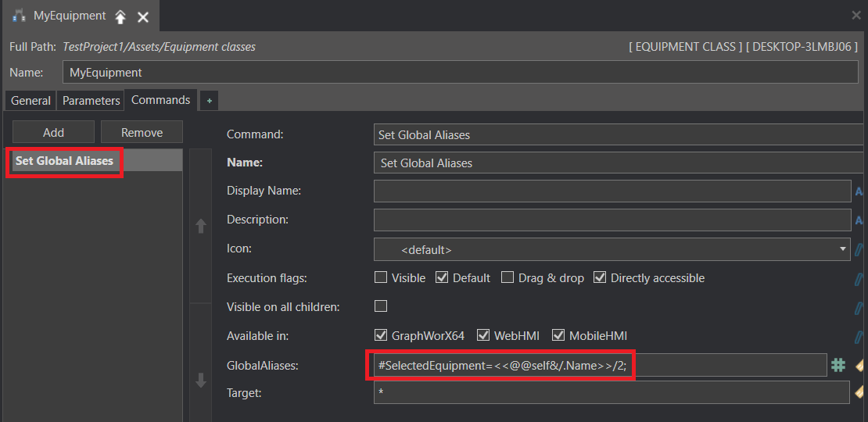Image resolution: width=868 pixels, height=422 pixels.
Task: Click the Remove command button
Action: [142, 132]
